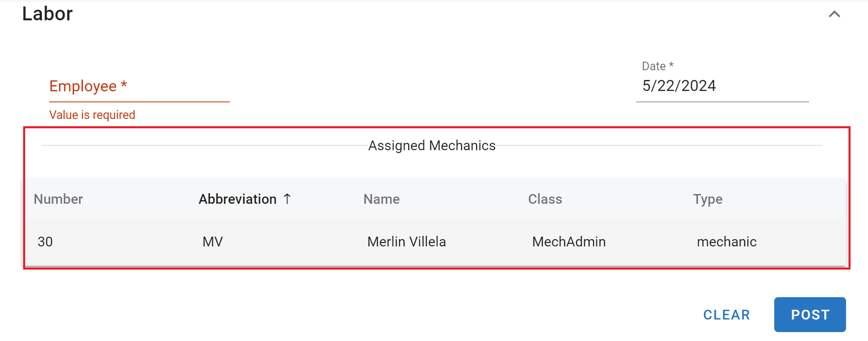This screenshot has width=868, height=341.
Task: Collapse the Labor section chevron
Action: [834, 14]
